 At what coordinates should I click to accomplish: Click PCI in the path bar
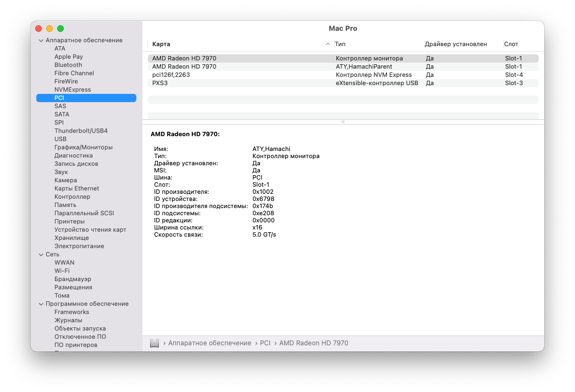[265, 343]
